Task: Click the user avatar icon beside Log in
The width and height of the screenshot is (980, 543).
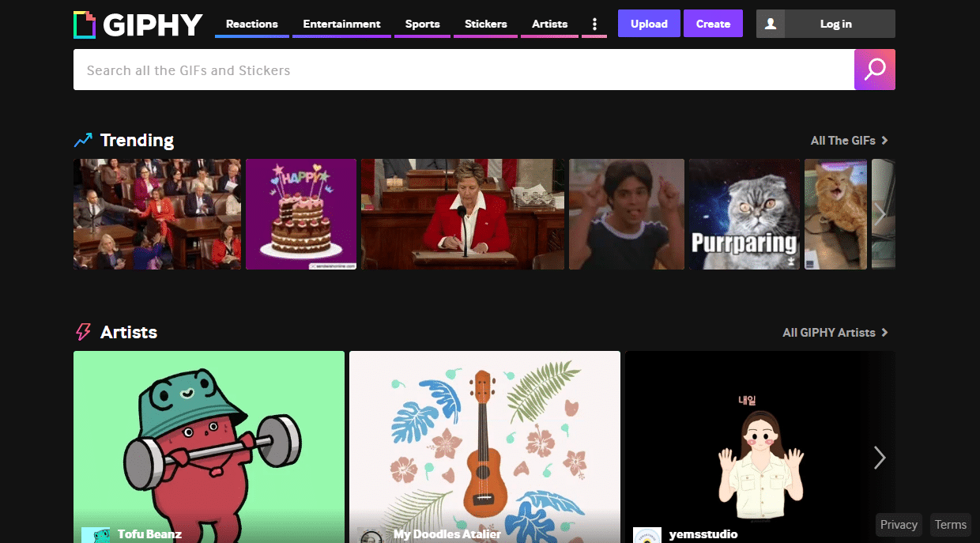Action: click(771, 24)
